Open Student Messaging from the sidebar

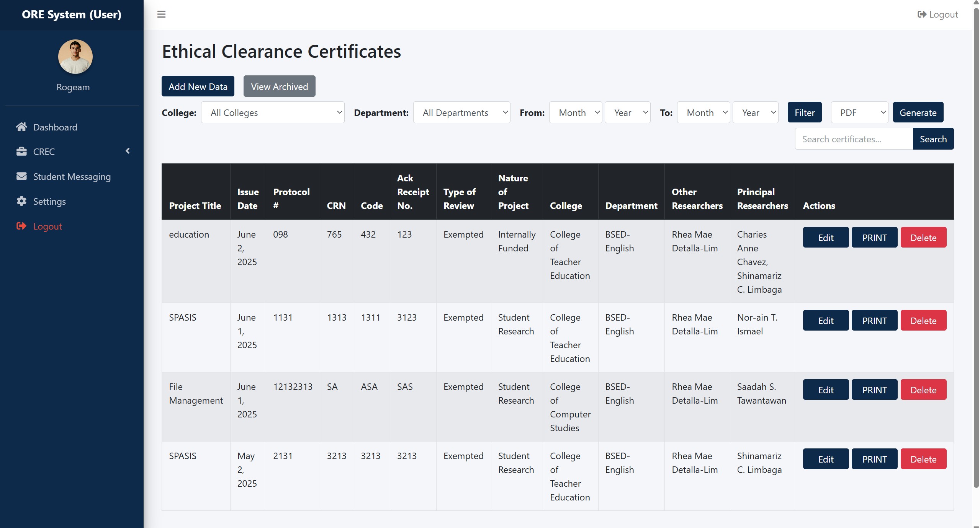[72, 176]
